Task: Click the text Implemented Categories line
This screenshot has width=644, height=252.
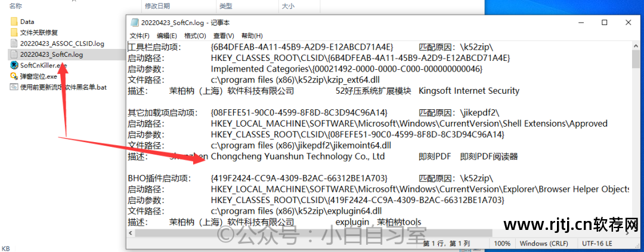Action: [346, 69]
